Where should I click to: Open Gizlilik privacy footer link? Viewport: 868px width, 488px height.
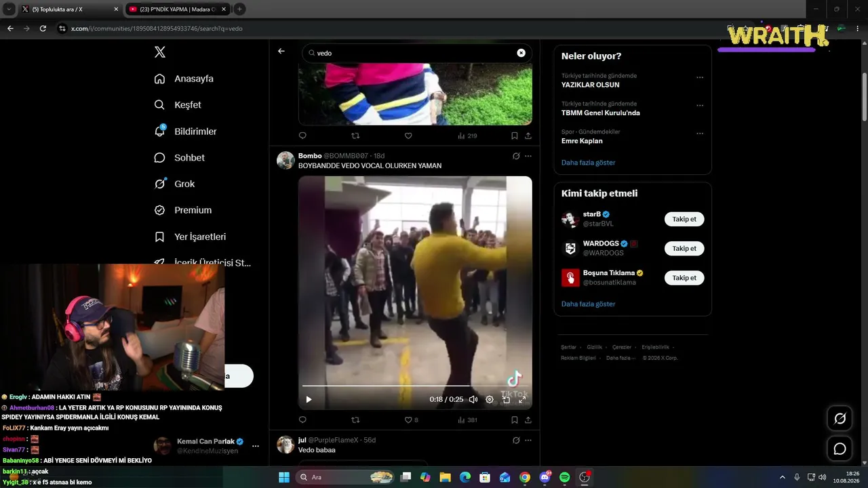click(x=594, y=347)
